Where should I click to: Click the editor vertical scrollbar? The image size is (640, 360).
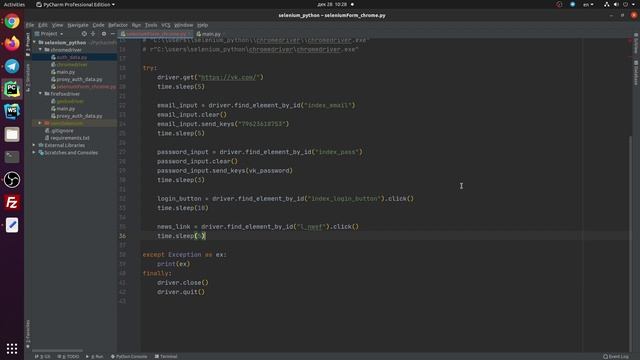631,243
